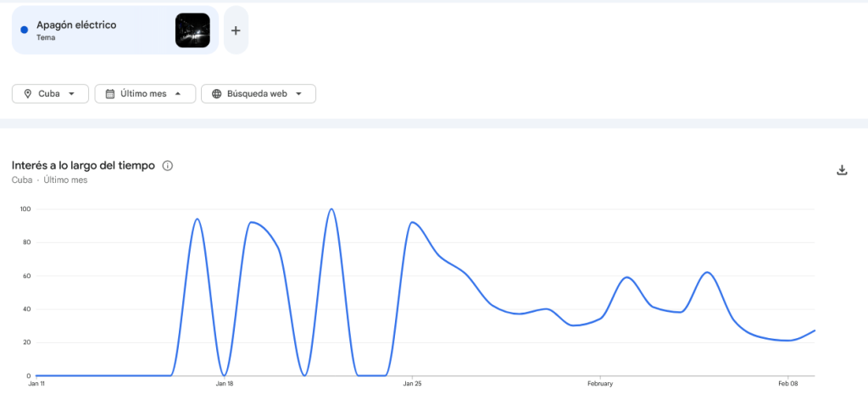Screen dimensions: 868x394
Task: Click the location pin icon in Cuba filter
Action: pos(28,94)
